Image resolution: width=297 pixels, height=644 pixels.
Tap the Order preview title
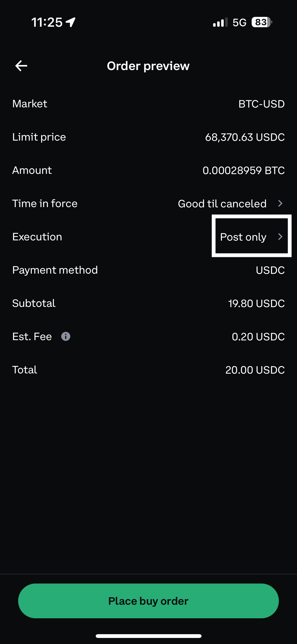point(148,66)
